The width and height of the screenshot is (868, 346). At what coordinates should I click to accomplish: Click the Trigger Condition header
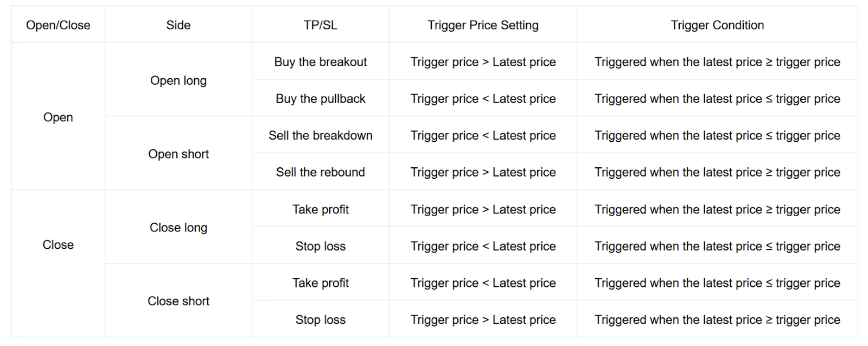(x=717, y=25)
